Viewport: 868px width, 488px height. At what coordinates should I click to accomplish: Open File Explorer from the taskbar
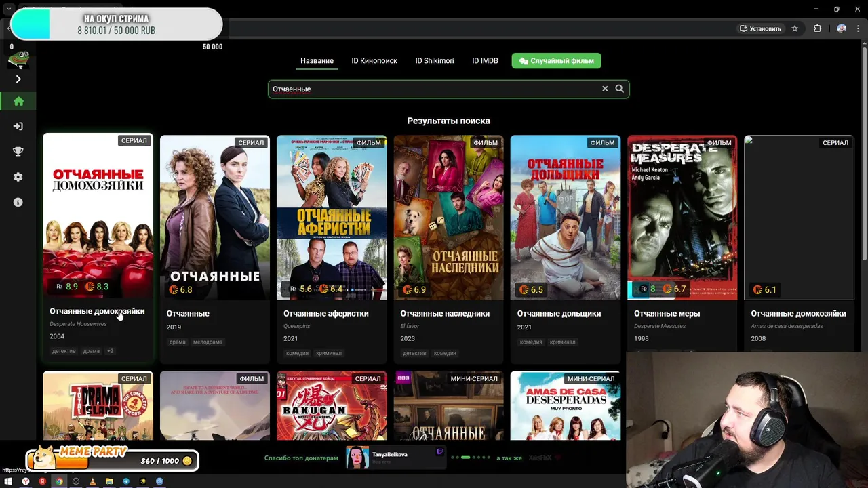tap(109, 481)
